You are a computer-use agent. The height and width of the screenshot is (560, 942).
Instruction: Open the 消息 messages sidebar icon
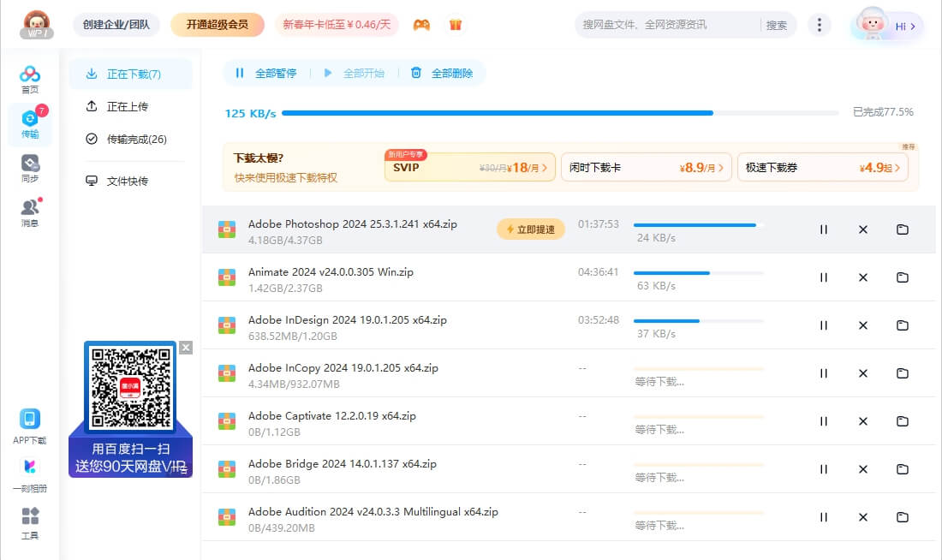pyautogui.click(x=29, y=212)
